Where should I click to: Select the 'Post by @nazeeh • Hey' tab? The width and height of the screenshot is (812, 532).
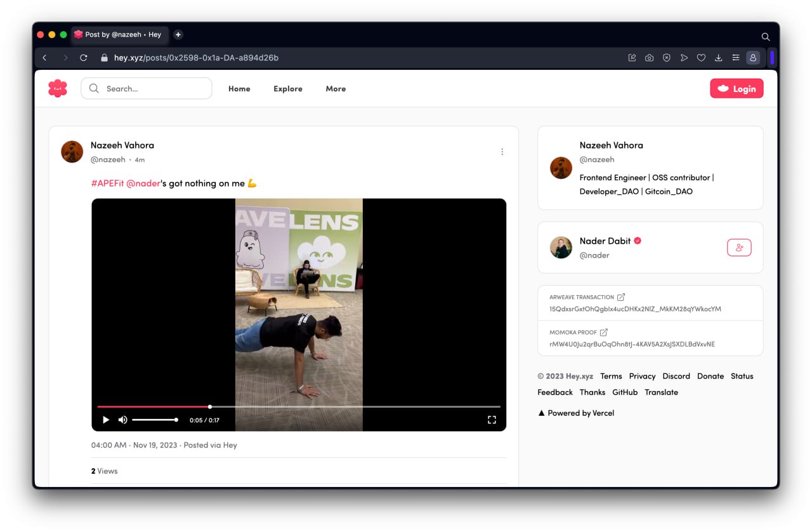click(119, 34)
